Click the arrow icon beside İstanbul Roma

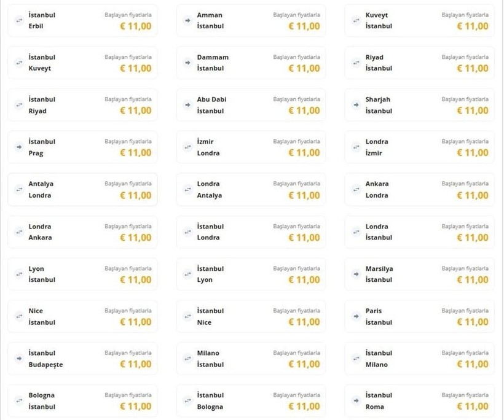click(356, 401)
